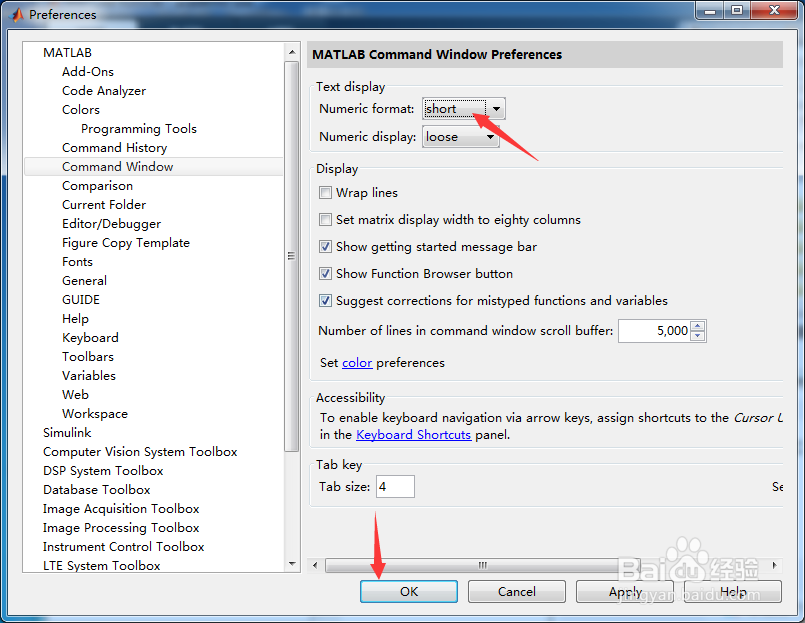
Task: Maximize the Preferences window
Action: pos(737,11)
